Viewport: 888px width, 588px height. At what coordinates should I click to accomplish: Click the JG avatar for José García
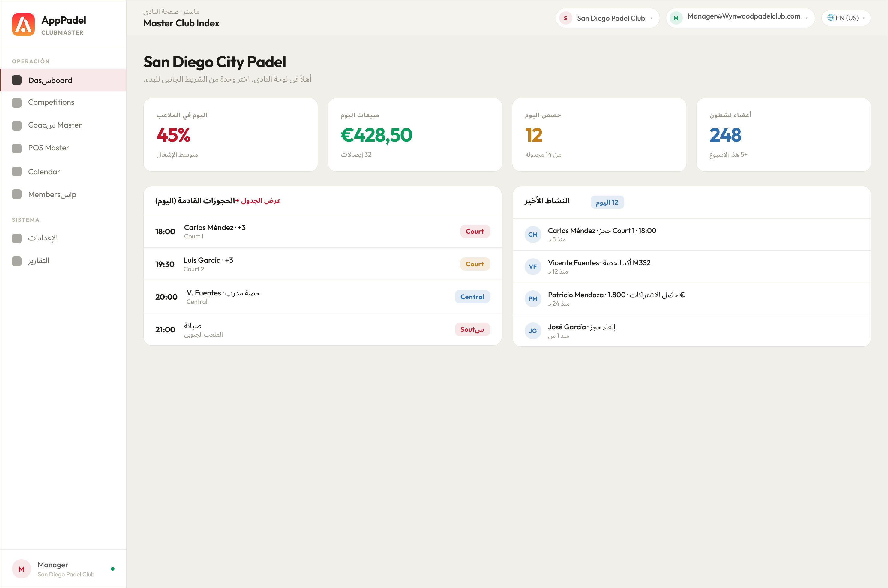(x=532, y=331)
